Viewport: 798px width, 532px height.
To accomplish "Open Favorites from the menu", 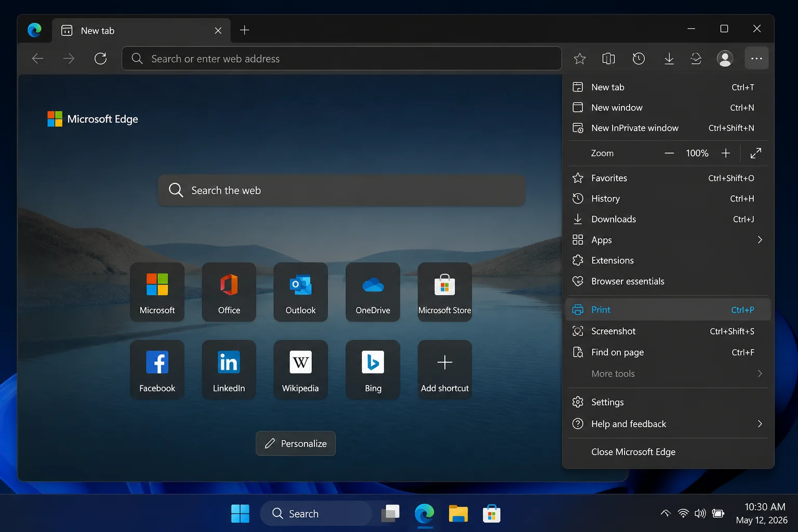I will point(668,178).
